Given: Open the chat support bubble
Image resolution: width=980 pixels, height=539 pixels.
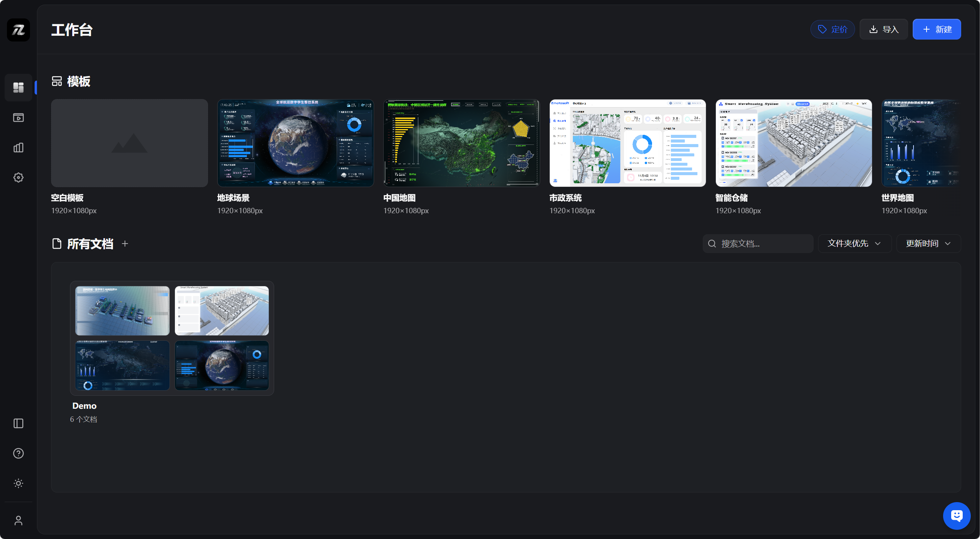Looking at the screenshot, I should 957,516.
